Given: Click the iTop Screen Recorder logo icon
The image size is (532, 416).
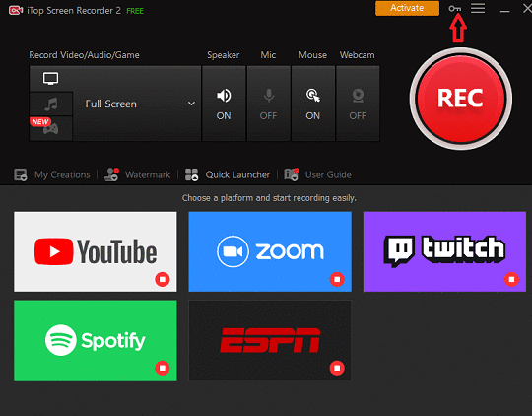Looking at the screenshot, I should 16,10.
